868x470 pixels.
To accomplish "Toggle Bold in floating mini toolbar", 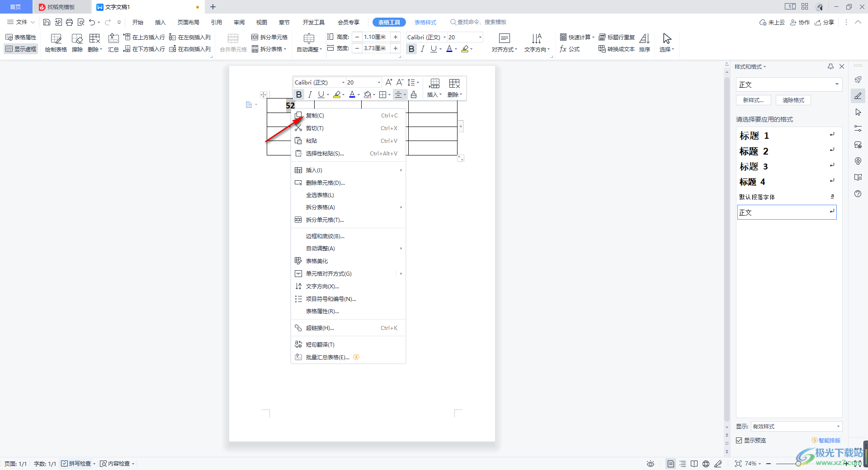I will [x=299, y=94].
